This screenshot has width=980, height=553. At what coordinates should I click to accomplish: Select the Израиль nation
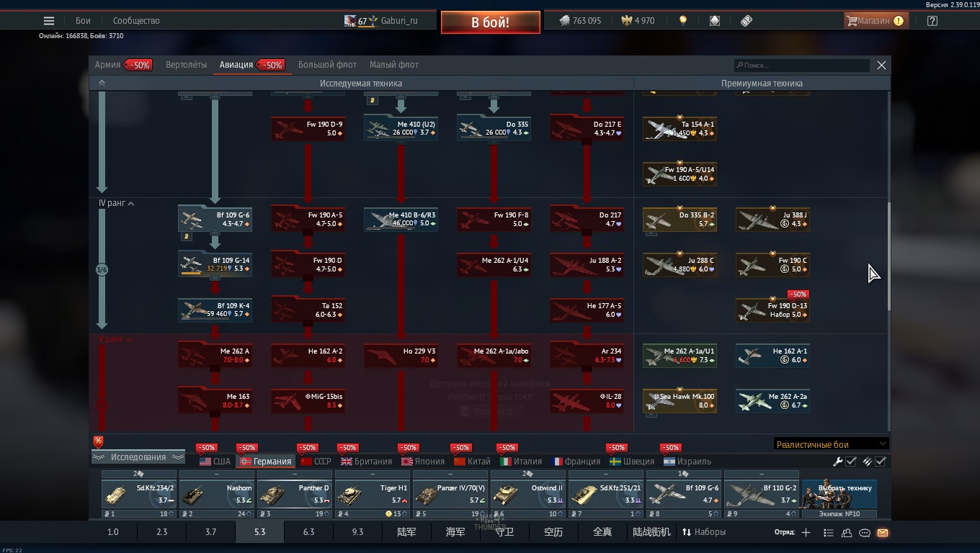click(x=687, y=462)
